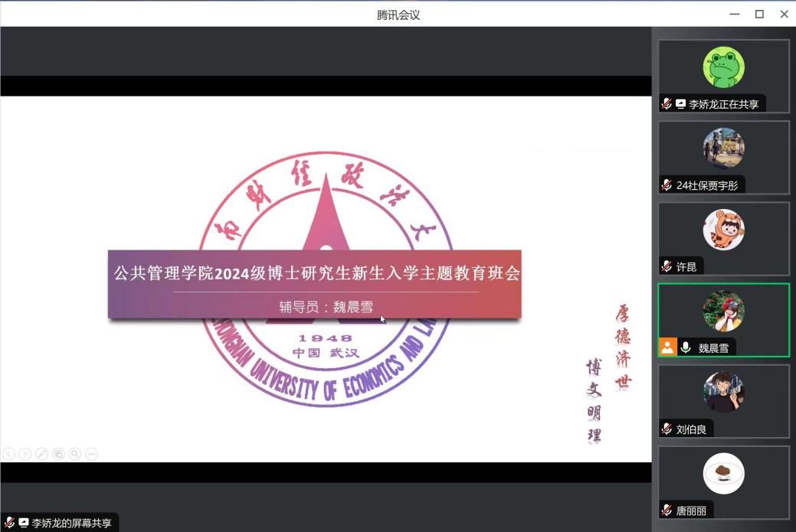Click the 1948 text on the university seal
Screen dimensions: 796x532
tap(326, 338)
